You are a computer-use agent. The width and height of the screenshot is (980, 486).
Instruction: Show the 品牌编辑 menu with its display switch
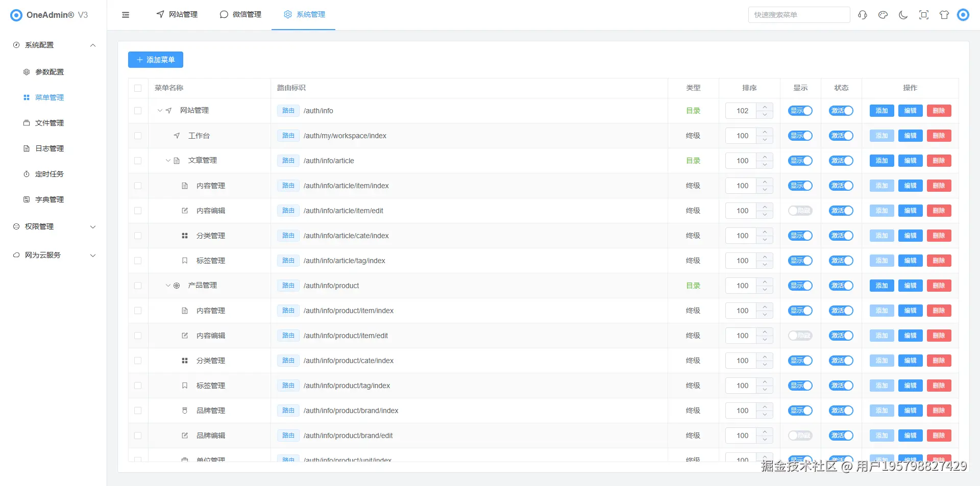[800, 436]
